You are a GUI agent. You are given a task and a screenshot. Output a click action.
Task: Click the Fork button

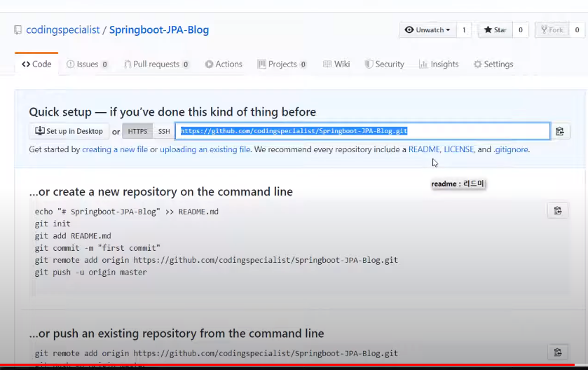click(x=552, y=30)
